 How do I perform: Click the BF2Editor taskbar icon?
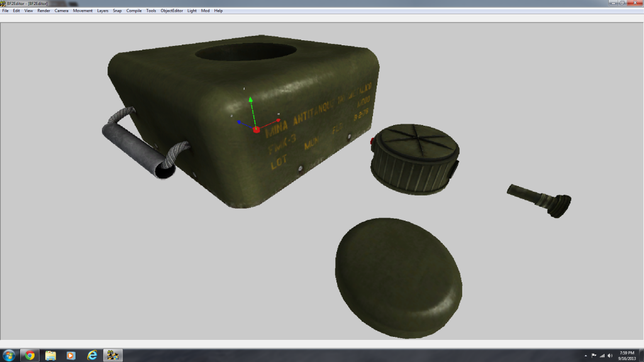(113, 355)
